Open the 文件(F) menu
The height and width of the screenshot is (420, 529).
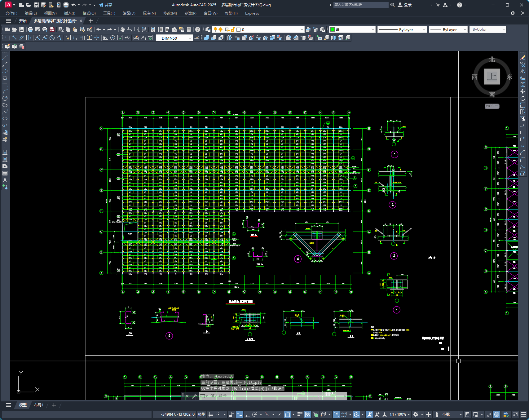tap(11, 13)
